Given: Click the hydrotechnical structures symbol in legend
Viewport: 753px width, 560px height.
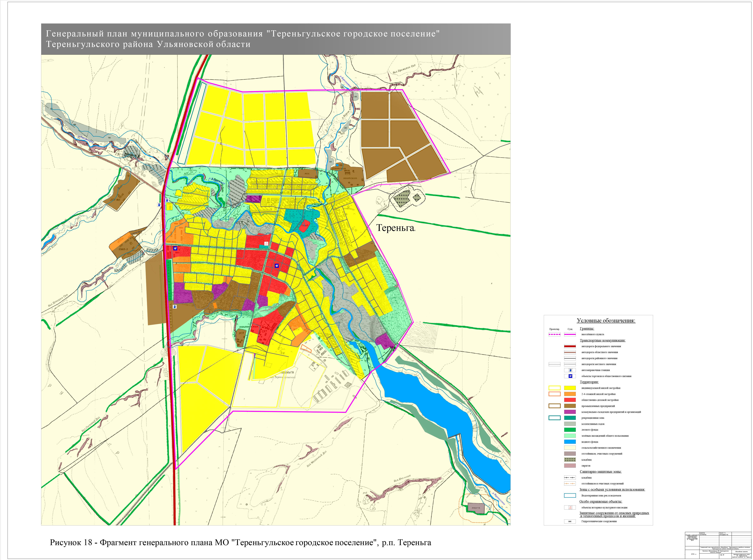Looking at the screenshot, I should [570, 521].
